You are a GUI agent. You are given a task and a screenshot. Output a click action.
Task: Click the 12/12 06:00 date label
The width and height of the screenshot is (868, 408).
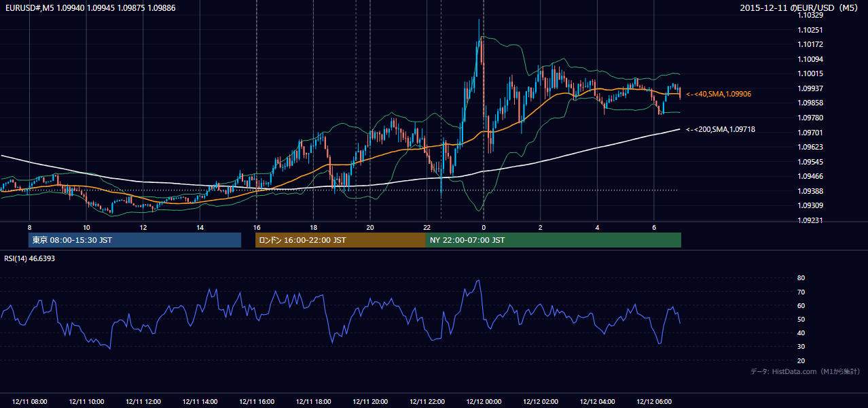pyautogui.click(x=654, y=402)
